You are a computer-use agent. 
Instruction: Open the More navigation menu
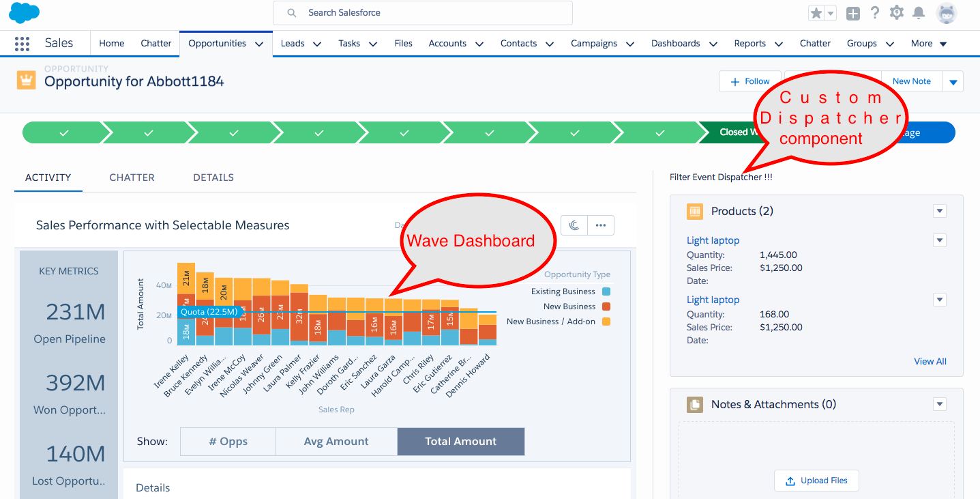[929, 43]
